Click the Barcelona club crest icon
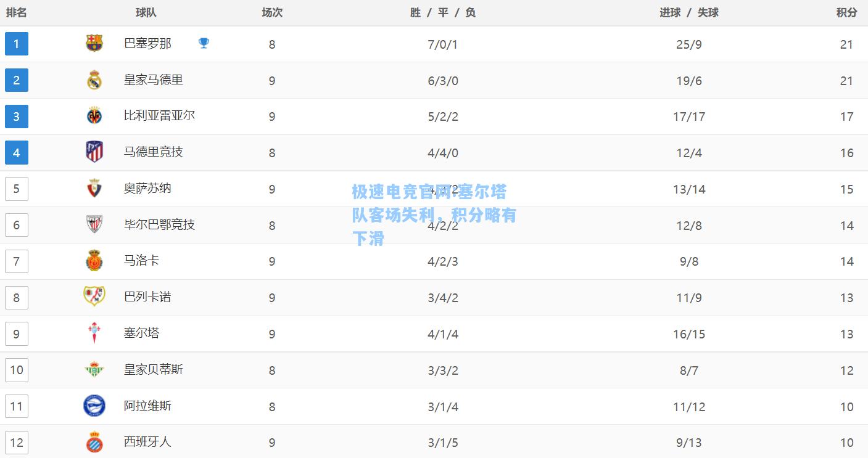 94,43
